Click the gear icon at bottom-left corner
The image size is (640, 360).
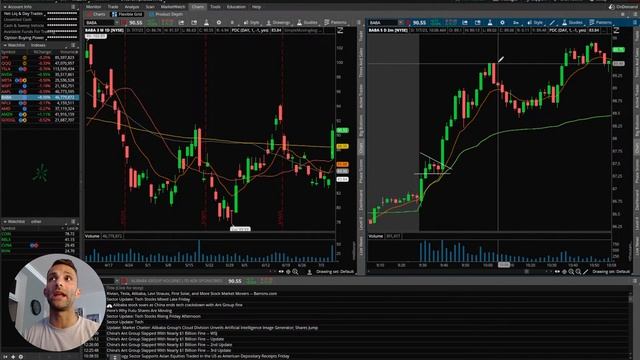[21, 357]
